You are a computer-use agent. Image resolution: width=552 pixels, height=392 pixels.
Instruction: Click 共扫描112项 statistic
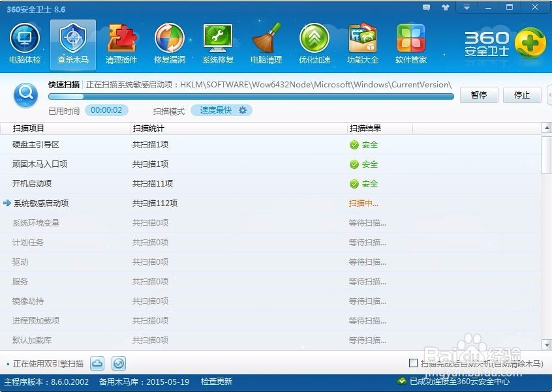155,204
